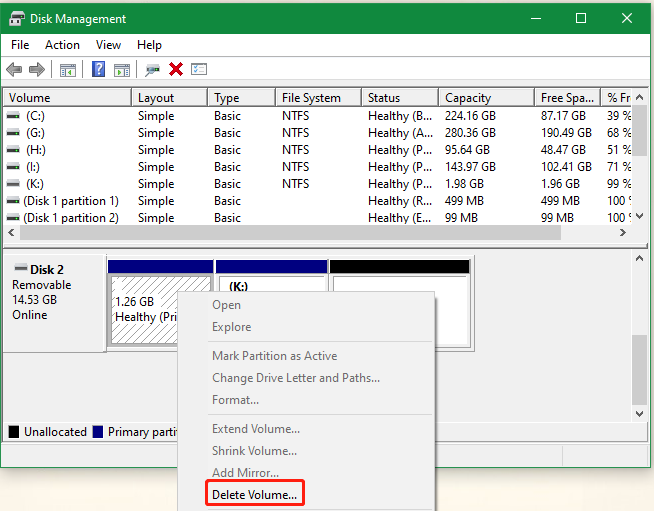Click Show/Hide Console Tree icon
Image resolution: width=654 pixels, height=511 pixels.
pyautogui.click(x=68, y=70)
